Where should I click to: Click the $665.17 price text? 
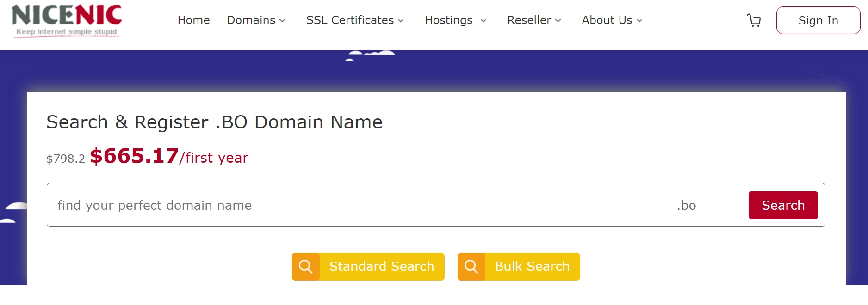[x=134, y=156]
